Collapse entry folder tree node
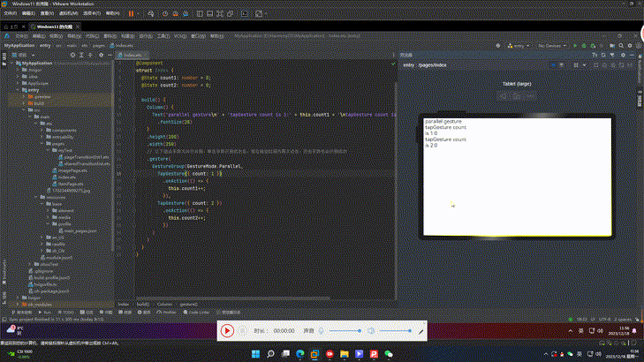This screenshot has height=362, width=644. pos(18,90)
